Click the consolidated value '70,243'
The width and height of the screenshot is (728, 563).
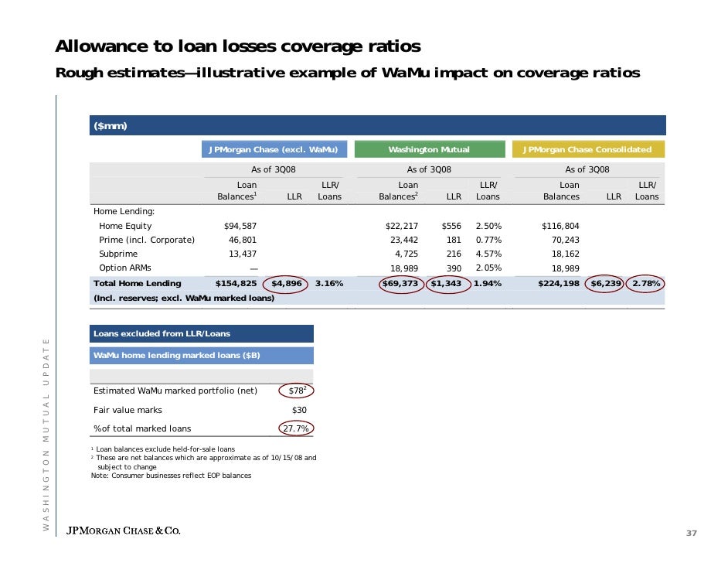pyautogui.click(x=566, y=240)
